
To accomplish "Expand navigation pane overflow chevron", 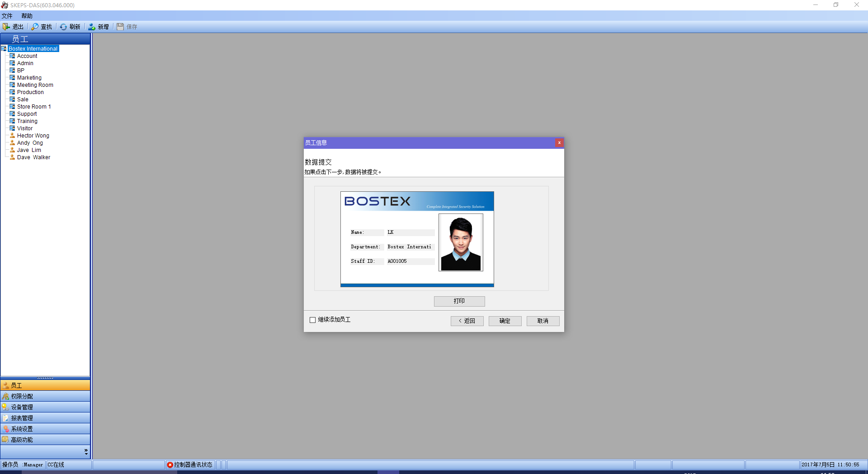I will 86,451.
